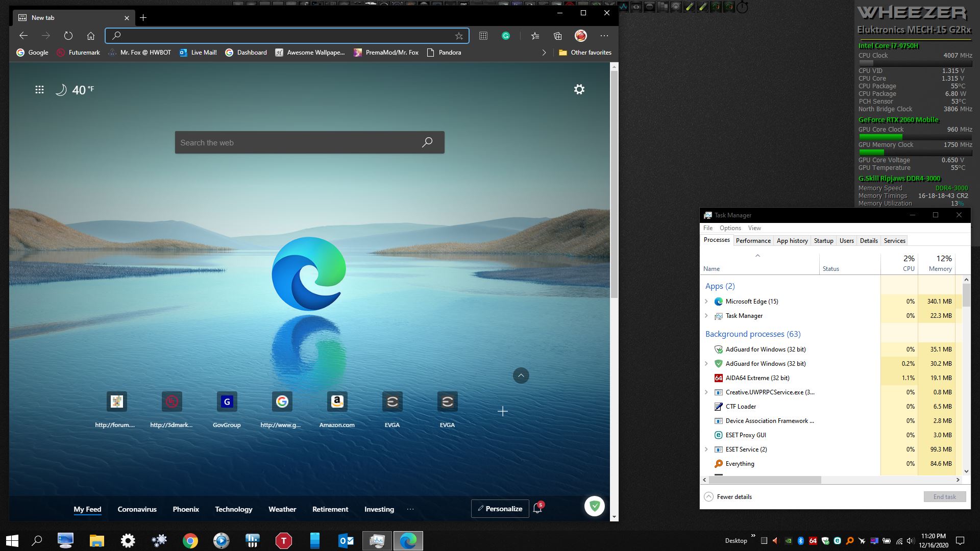This screenshot has width=980, height=551.
Task: Open the Details tab in Task Manager
Action: tap(869, 241)
